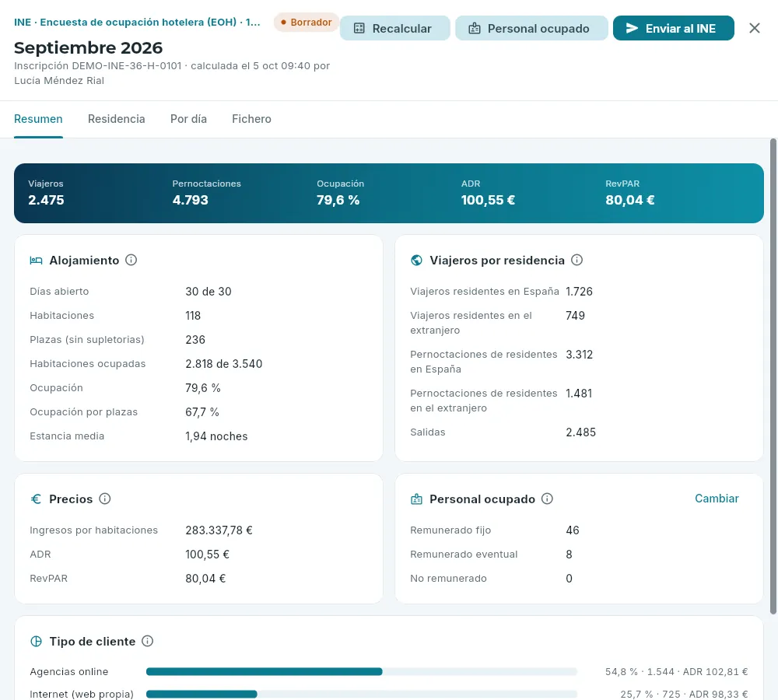This screenshot has width=778, height=700.
Task: Select the Fichero tab
Action: click(x=251, y=119)
